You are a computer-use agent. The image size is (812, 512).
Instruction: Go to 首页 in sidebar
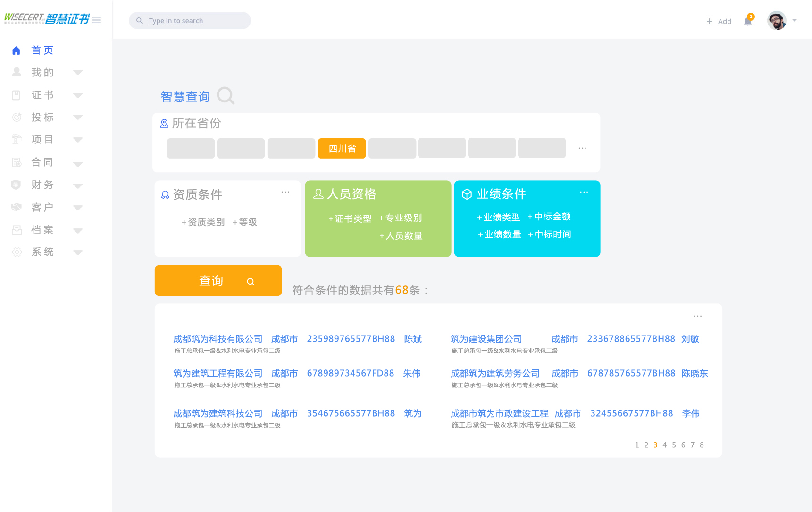tap(42, 50)
